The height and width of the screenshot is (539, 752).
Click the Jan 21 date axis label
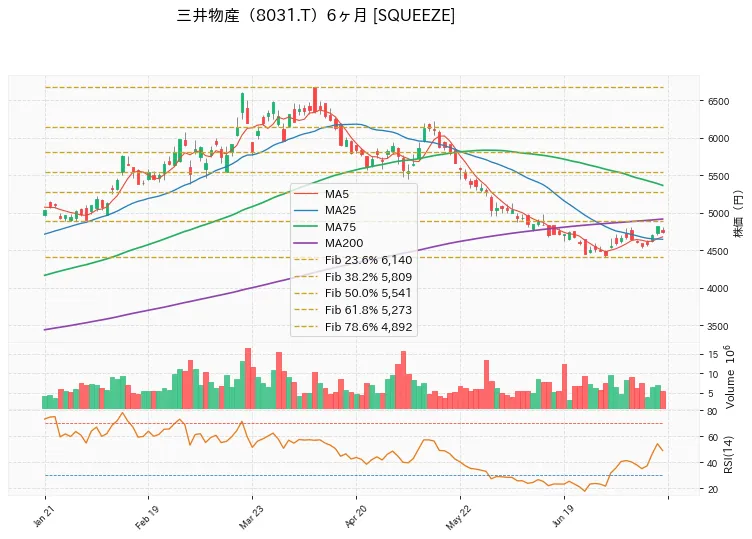(x=42, y=516)
